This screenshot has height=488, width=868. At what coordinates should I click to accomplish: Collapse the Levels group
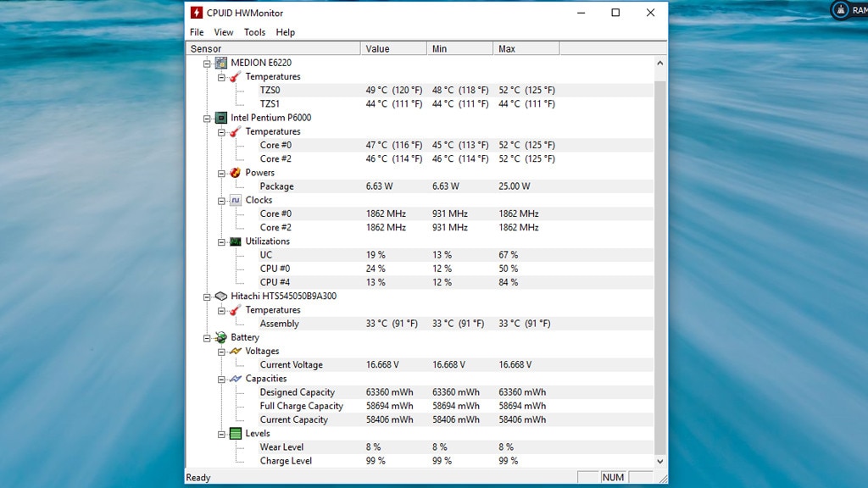[221, 434]
